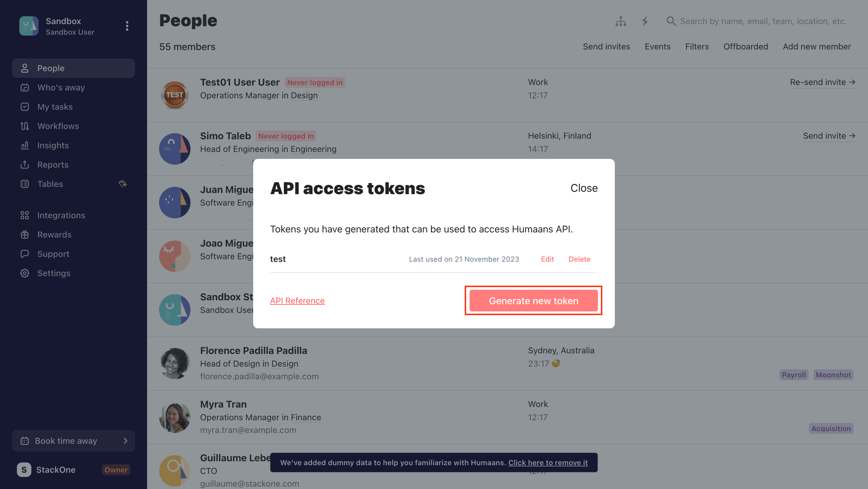Switch to the Events section
The image size is (868, 489).
point(657,46)
